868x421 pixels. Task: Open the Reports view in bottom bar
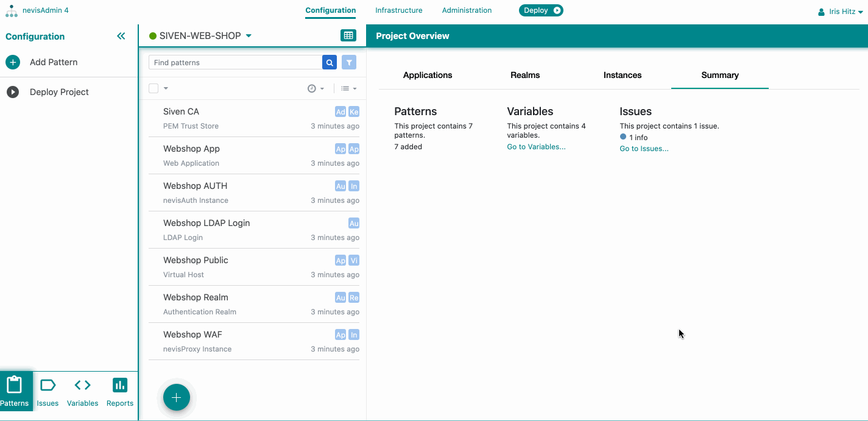[x=120, y=392]
